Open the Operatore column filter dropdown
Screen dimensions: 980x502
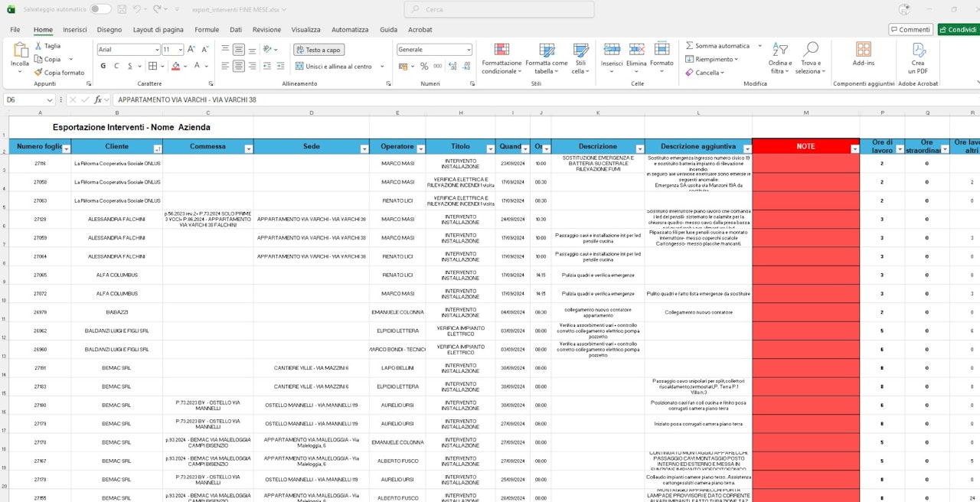[x=420, y=148]
